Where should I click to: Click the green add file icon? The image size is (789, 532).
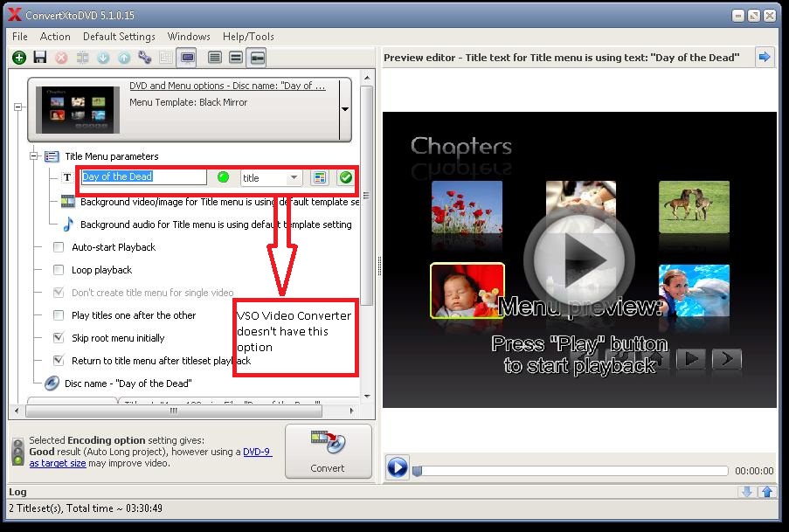19,58
